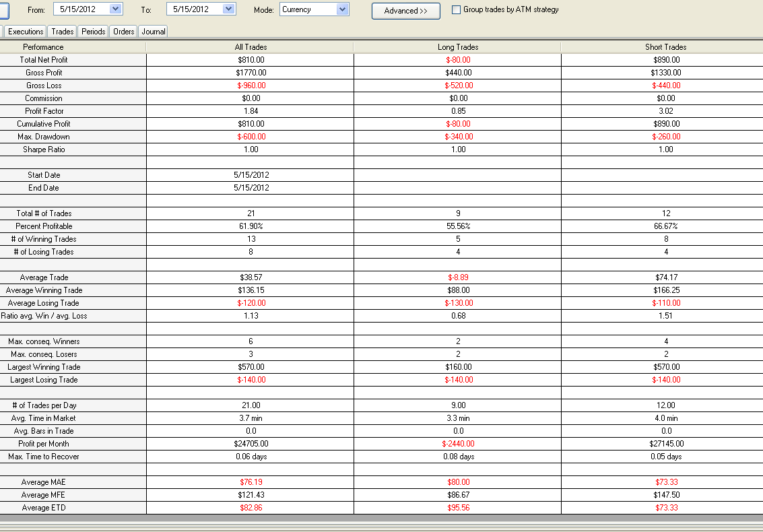The height and width of the screenshot is (532, 763).
Task: Select Short Trades net profit $890.00 in Total Net Profit row
Action: (667, 60)
